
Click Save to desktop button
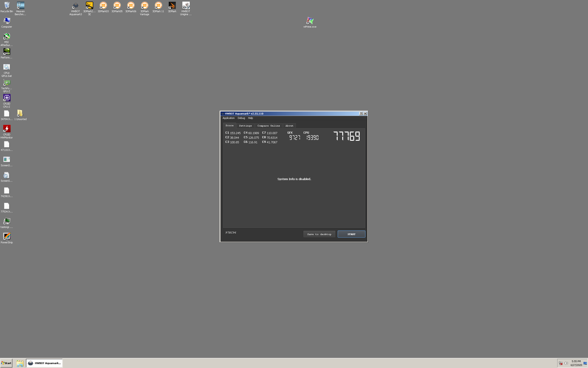click(x=319, y=234)
